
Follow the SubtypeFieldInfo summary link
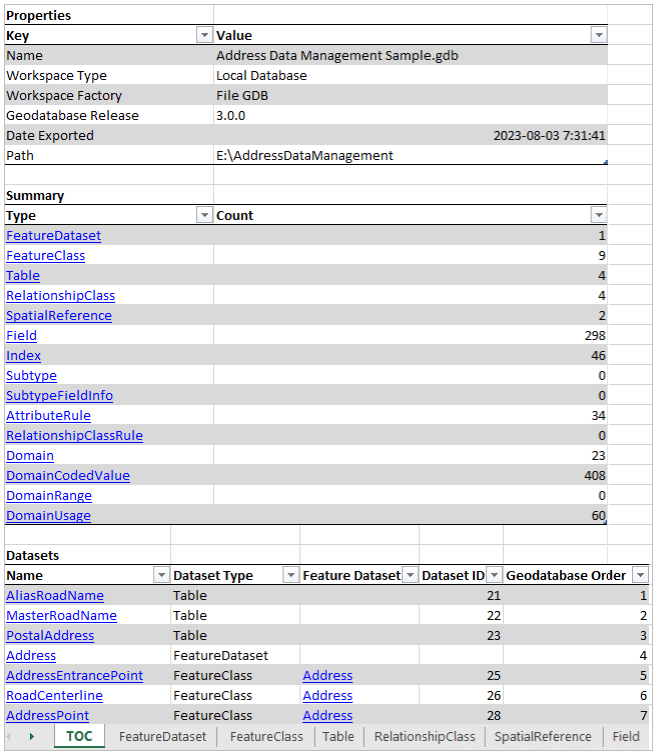click(x=59, y=395)
